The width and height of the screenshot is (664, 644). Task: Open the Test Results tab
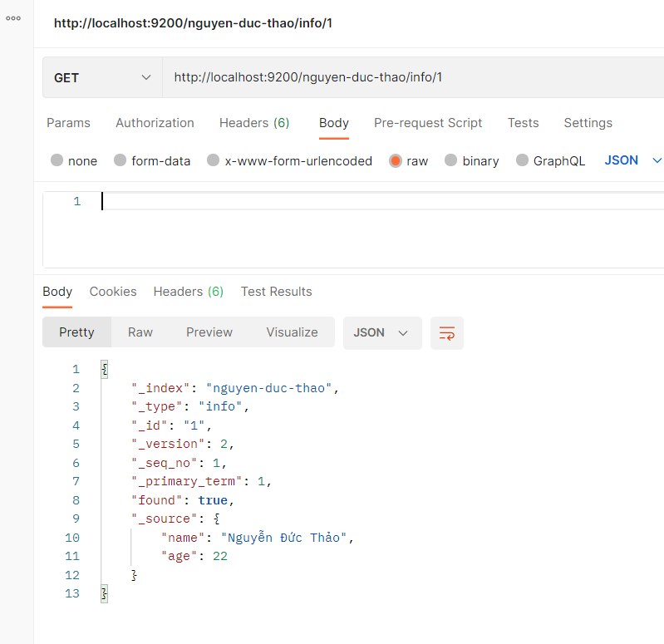tap(276, 292)
